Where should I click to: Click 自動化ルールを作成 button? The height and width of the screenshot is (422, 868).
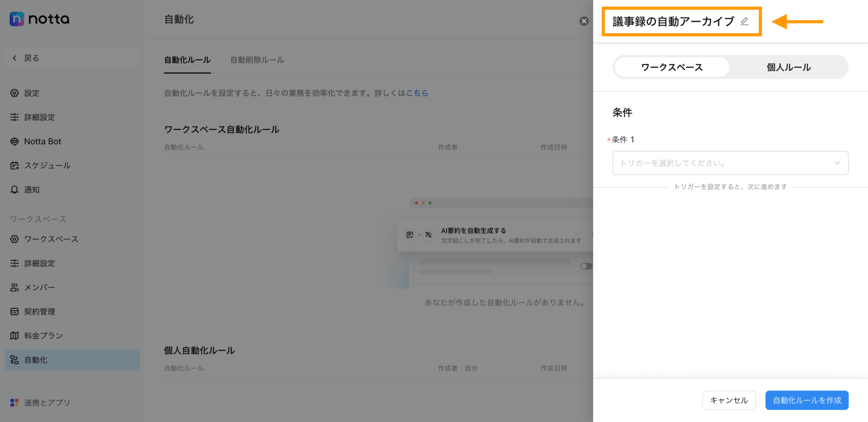tap(807, 400)
